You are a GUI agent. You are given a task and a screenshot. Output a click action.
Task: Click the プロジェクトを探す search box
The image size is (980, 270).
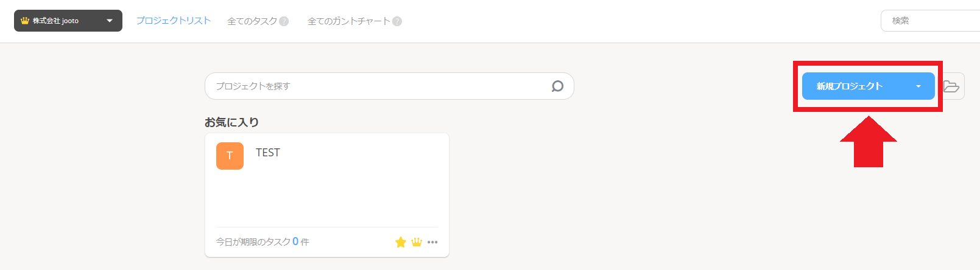378,86
